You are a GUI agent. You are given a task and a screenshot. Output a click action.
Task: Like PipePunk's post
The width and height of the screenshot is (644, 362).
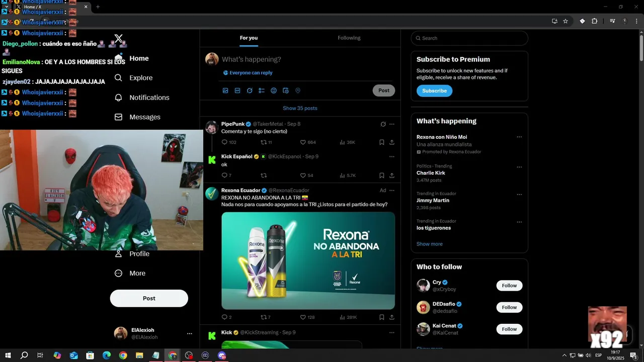[x=303, y=142]
